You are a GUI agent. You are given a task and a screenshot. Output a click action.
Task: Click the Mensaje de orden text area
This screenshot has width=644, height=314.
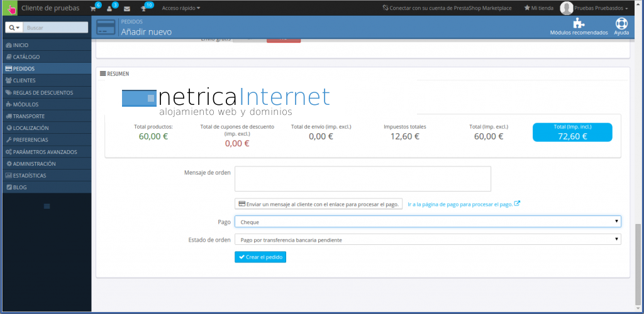[363, 179]
